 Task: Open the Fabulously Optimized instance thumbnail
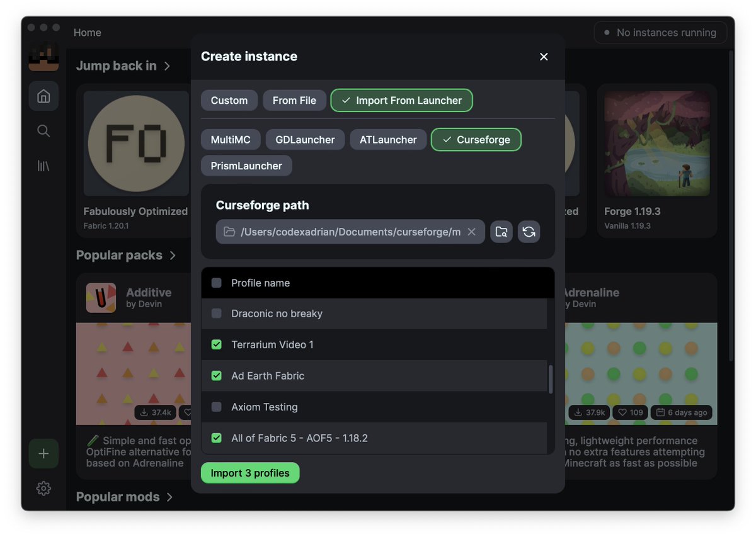pyautogui.click(x=136, y=144)
